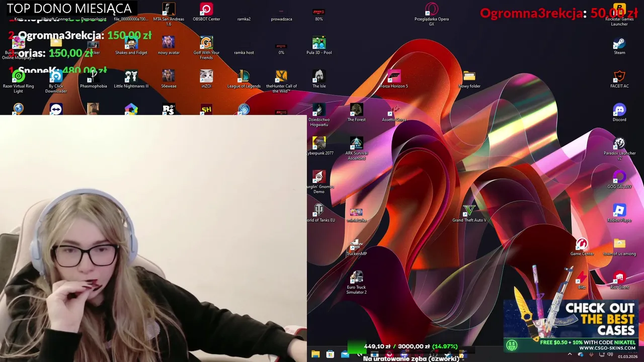Open volume control in system tray

coord(610,354)
